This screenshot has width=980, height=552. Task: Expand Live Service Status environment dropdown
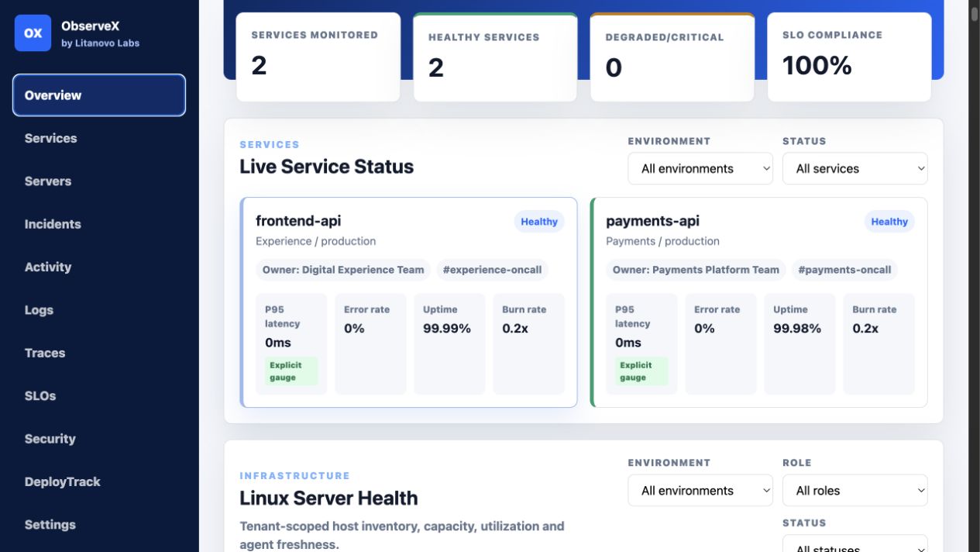point(700,168)
